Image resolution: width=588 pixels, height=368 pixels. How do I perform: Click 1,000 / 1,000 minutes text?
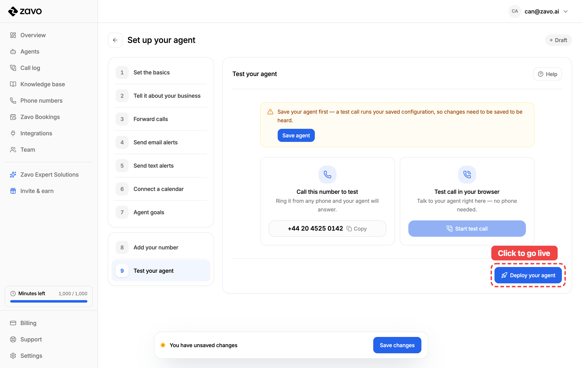coord(73,293)
